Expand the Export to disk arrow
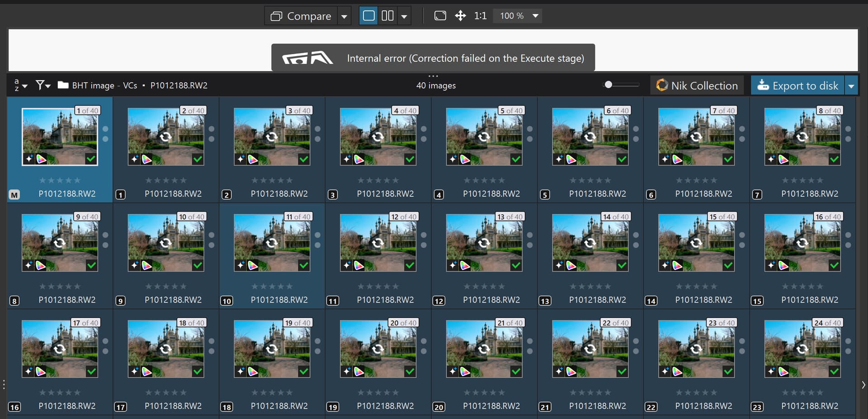Viewport: 868px width, 419px height. point(851,85)
